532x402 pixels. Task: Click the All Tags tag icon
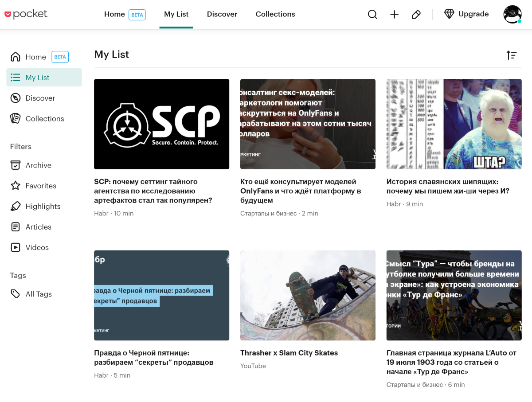pos(16,294)
